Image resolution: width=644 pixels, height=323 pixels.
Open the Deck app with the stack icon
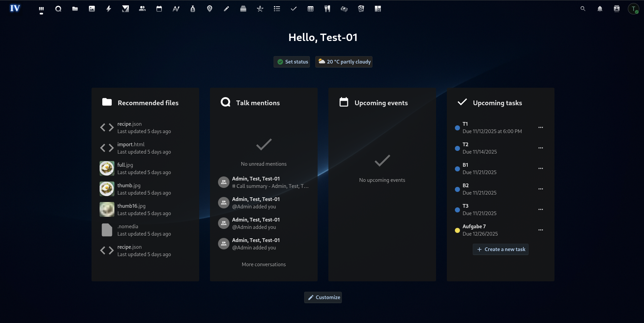pyautogui.click(x=243, y=9)
